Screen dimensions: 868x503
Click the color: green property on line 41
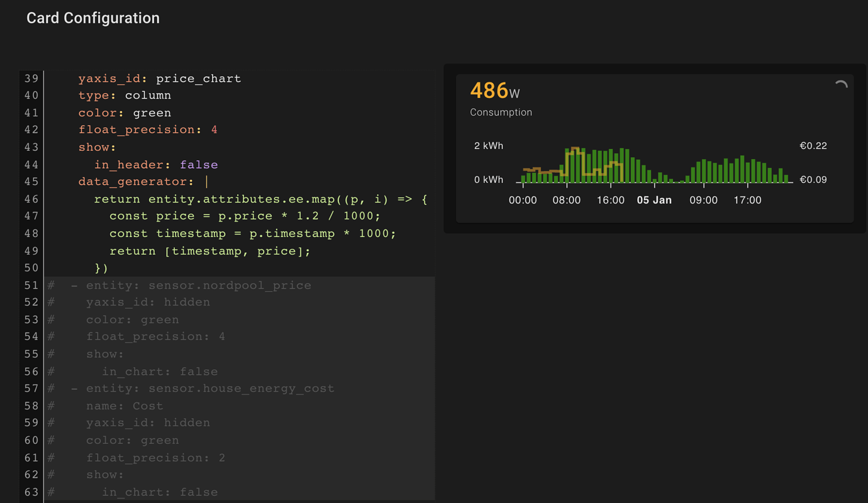(x=124, y=113)
